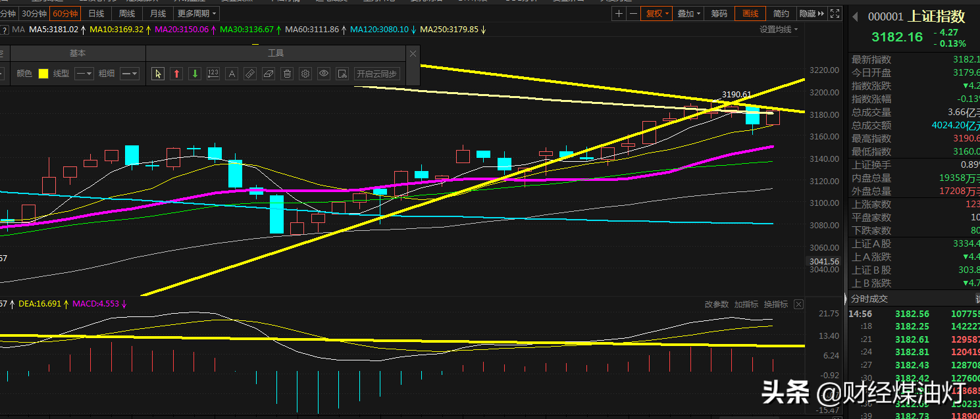Open the yellow 颜色 color swatch
980x419 pixels.
point(43,74)
